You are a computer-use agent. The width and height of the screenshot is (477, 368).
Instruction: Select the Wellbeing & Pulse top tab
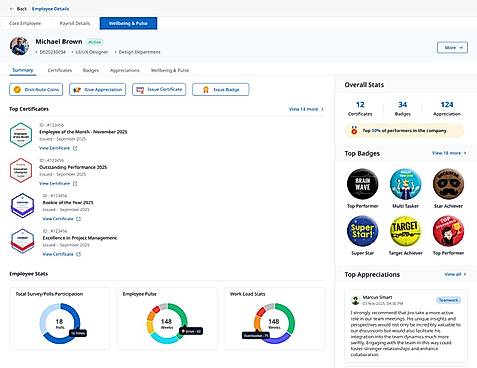(x=128, y=23)
